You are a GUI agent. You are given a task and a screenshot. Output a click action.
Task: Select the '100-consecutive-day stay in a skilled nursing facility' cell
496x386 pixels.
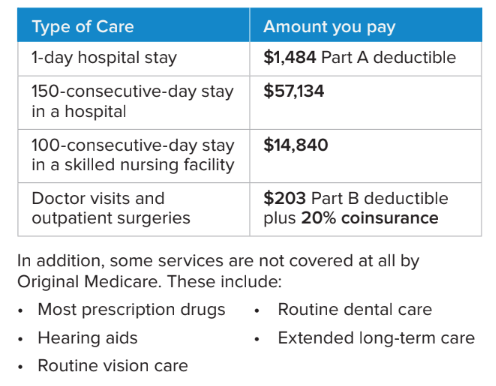133,156
